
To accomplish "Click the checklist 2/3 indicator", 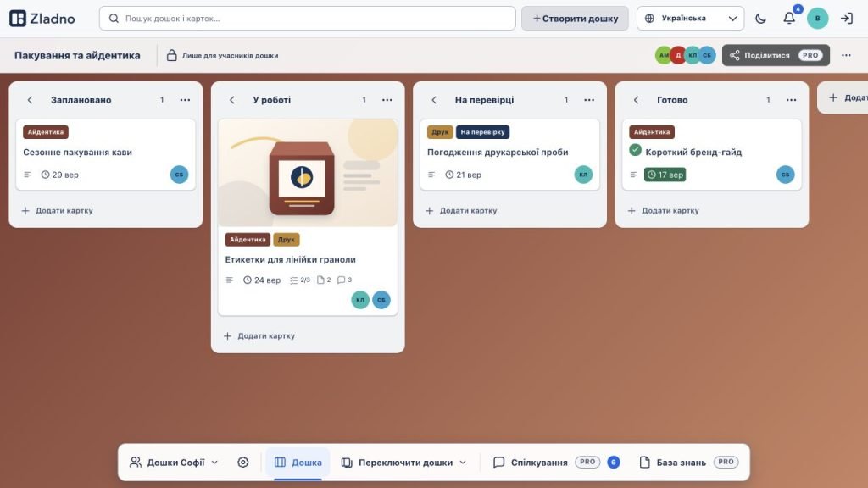I will point(300,280).
